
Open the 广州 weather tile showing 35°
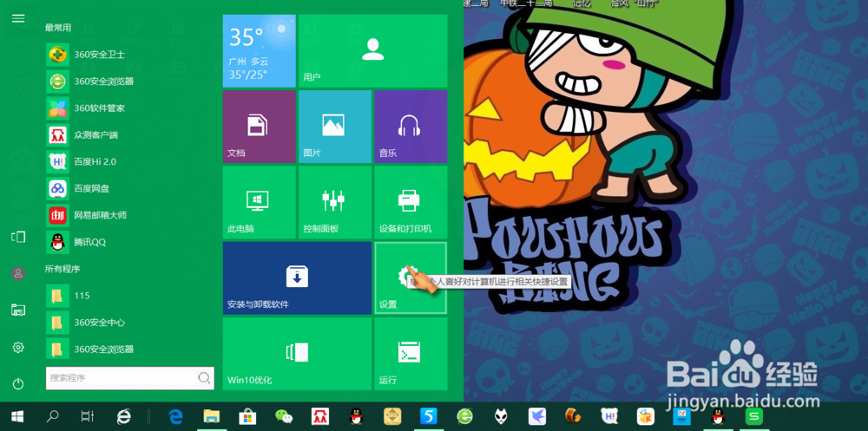259,51
